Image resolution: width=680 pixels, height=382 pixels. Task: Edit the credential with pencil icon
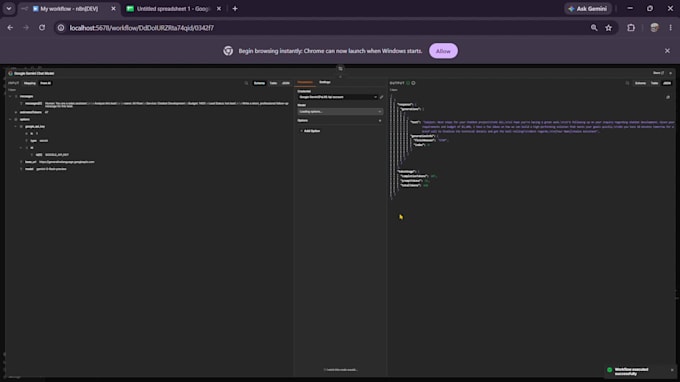[381, 97]
